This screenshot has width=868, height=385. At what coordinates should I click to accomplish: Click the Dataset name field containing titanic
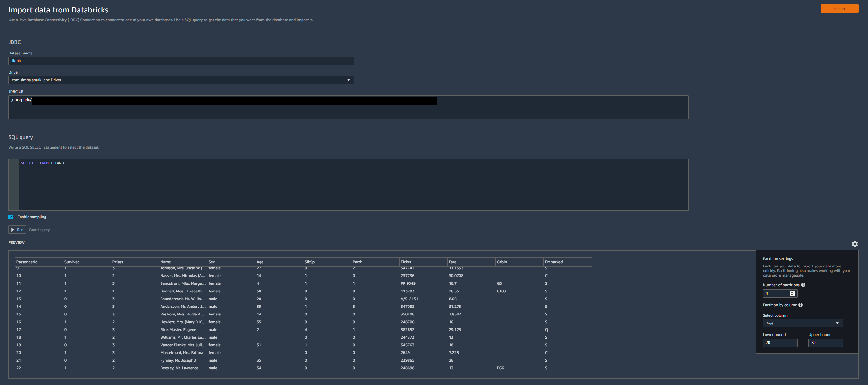(x=181, y=61)
